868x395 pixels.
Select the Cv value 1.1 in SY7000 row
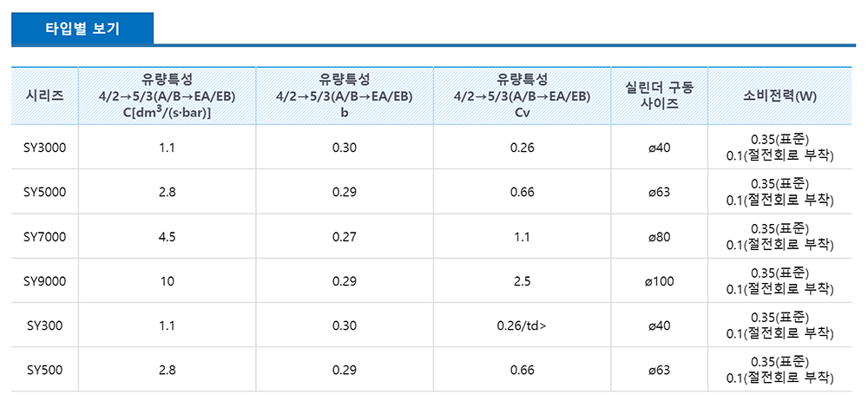pos(522,236)
